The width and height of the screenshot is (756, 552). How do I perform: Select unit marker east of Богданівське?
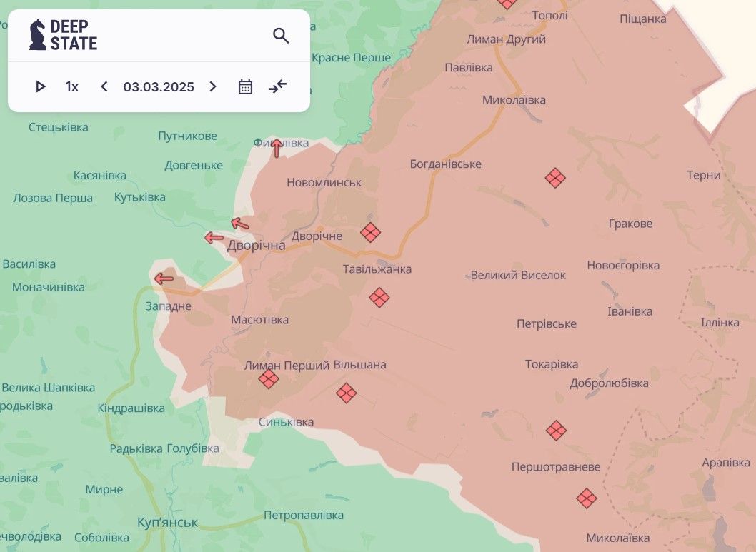point(555,178)
